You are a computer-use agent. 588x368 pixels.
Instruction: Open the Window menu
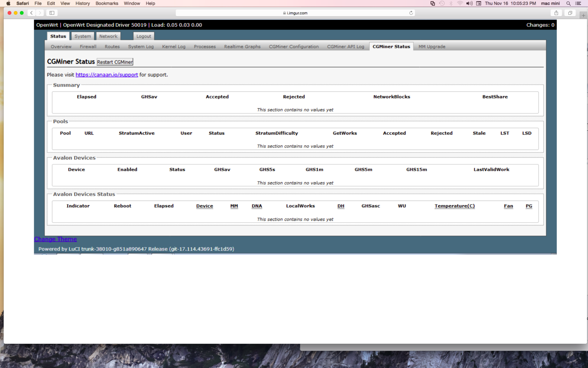(132, 3)
